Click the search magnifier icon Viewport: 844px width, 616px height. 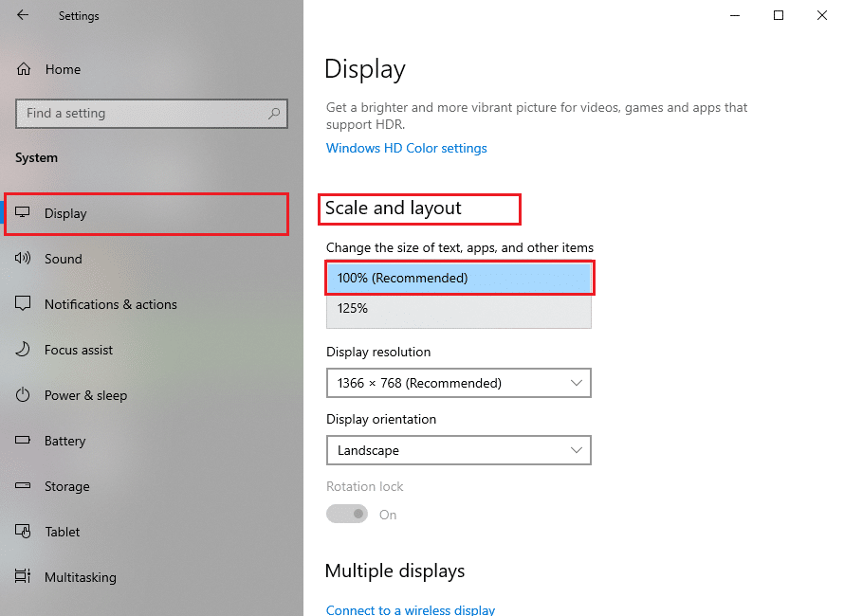pos(274,114)
